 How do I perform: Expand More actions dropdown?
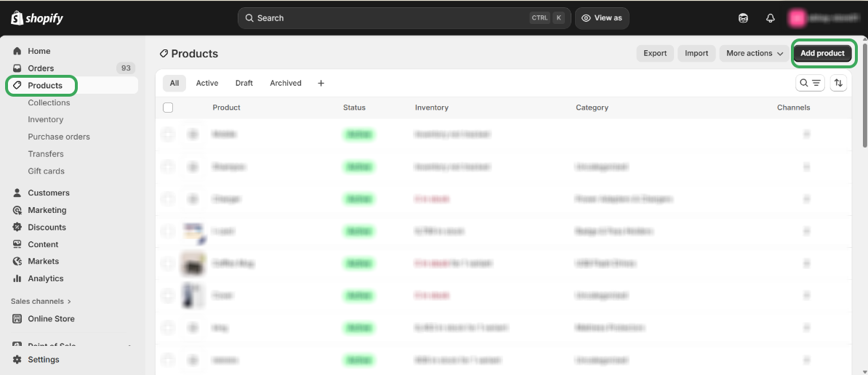(x=754, y=53)
